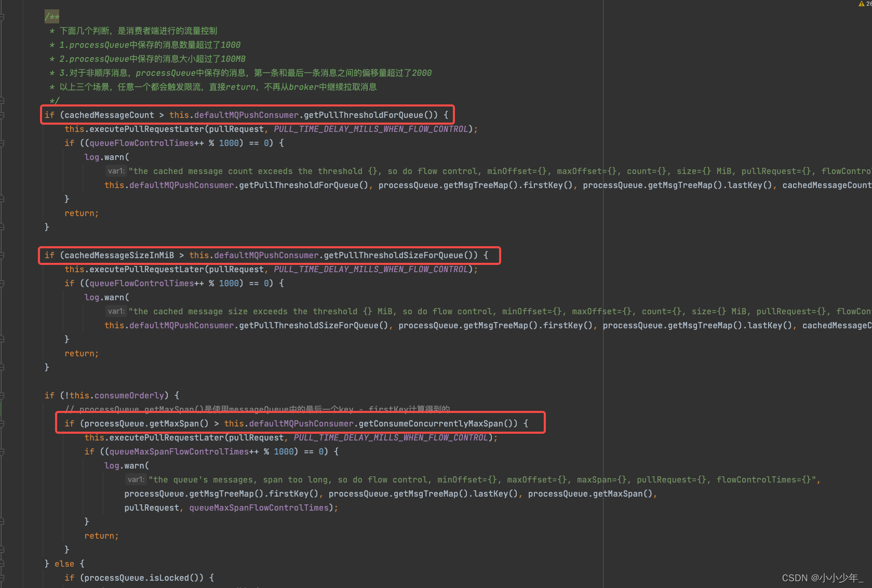The width and height of the screenshot is (872, 588).
Task: Click cachedMessageSizeInMiB in the if condition
Action: (119, 255)
